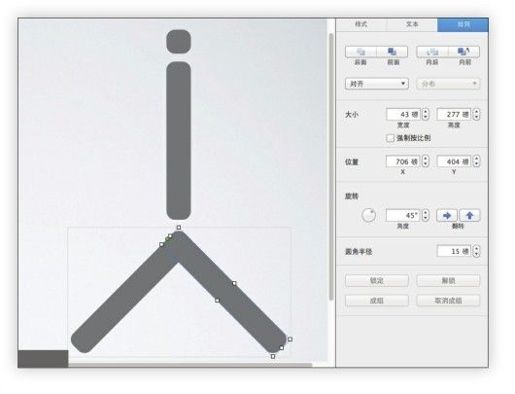Flip the shape vertically with up arrow
This screenshot has width=515, height=394.
[x=470, y=215]
